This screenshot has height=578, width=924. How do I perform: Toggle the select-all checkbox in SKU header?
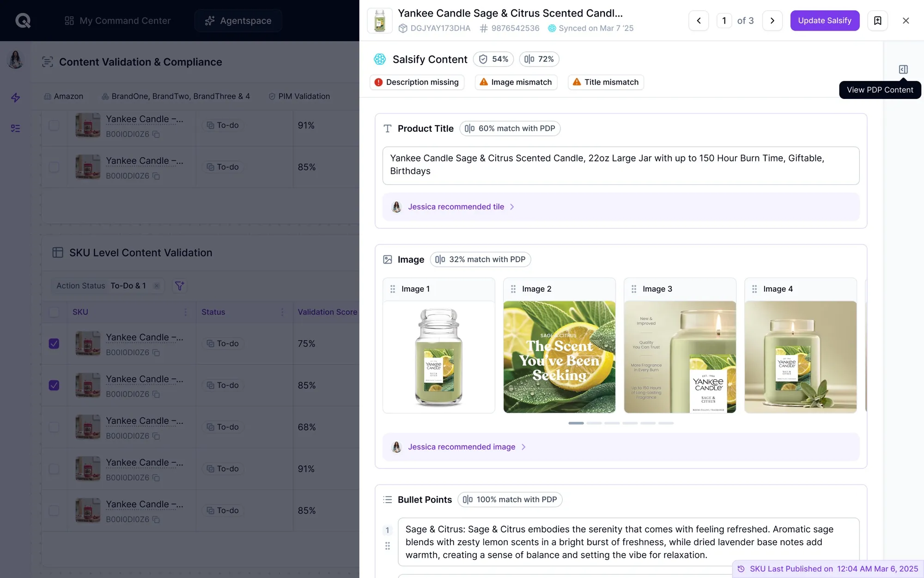[54, 312]
